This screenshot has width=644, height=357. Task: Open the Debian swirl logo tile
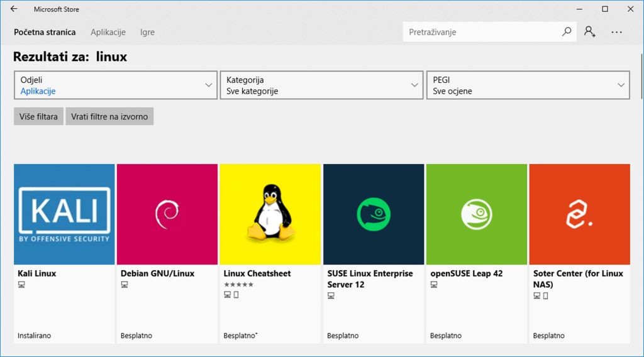[x=167, y=214]
